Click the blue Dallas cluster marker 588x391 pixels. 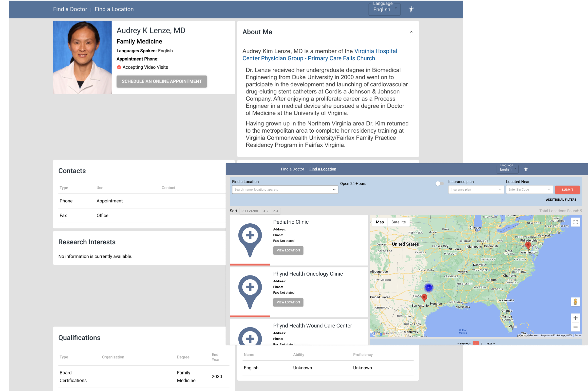click(x=429, y=287)
